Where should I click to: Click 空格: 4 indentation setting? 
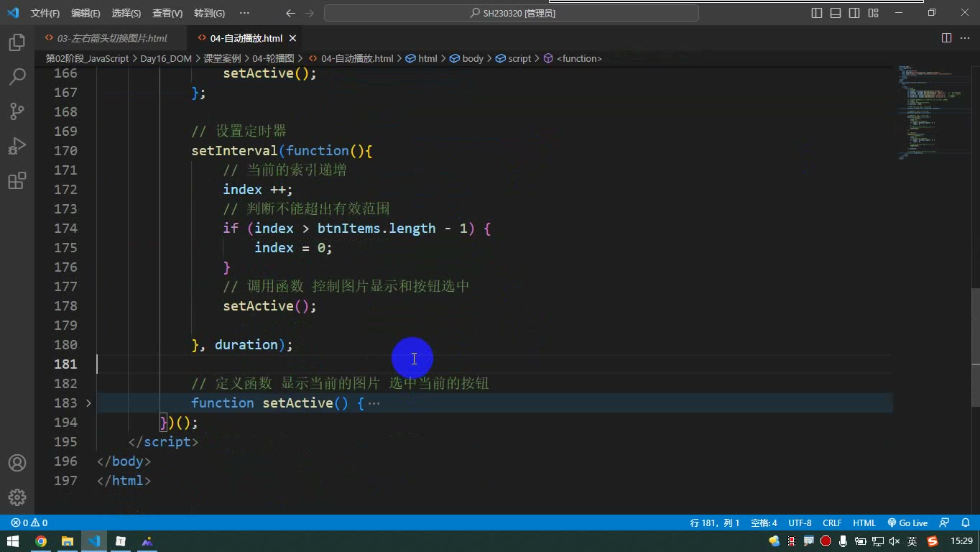(764, 523)
